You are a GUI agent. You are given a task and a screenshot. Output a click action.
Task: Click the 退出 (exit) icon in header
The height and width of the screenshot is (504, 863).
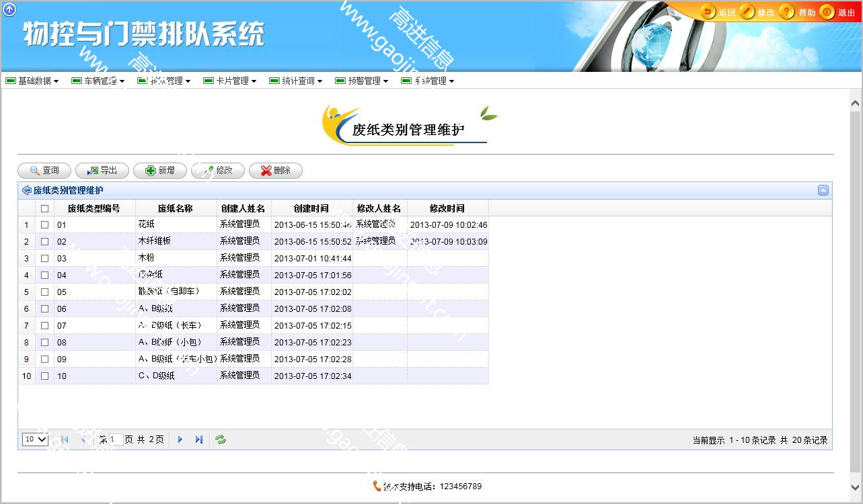(827, 12)
